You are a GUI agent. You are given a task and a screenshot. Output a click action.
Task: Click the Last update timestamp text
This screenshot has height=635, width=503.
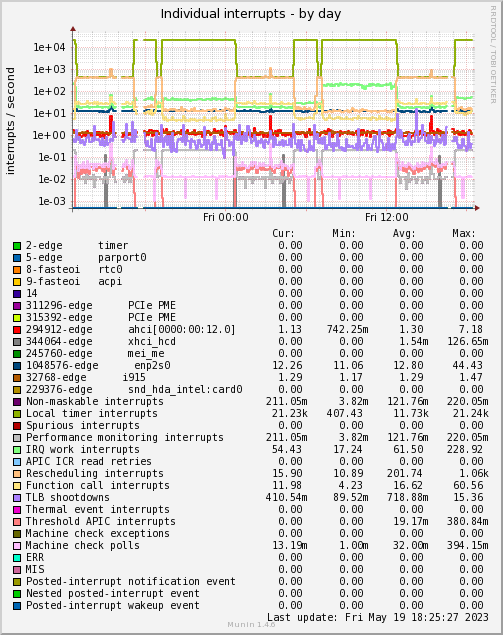click(x=377, y=618)
